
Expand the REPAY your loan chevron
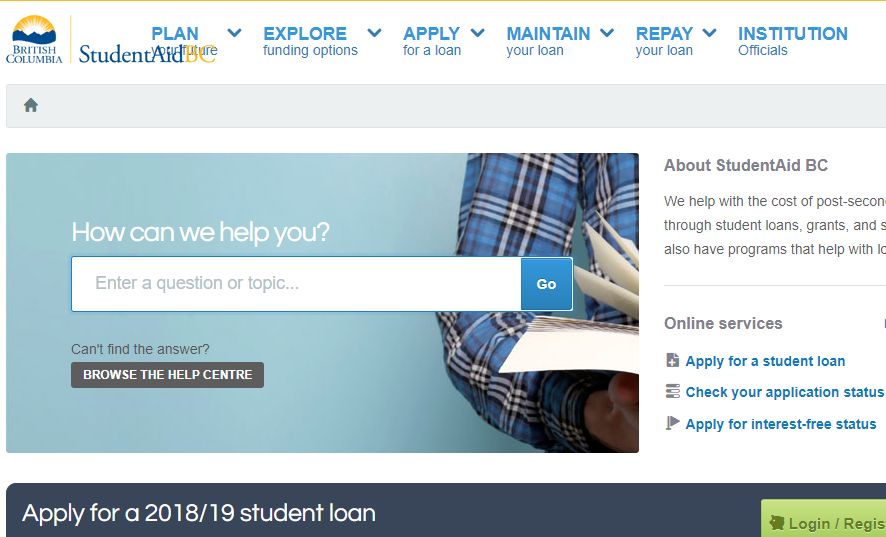(x=709, y=33)
